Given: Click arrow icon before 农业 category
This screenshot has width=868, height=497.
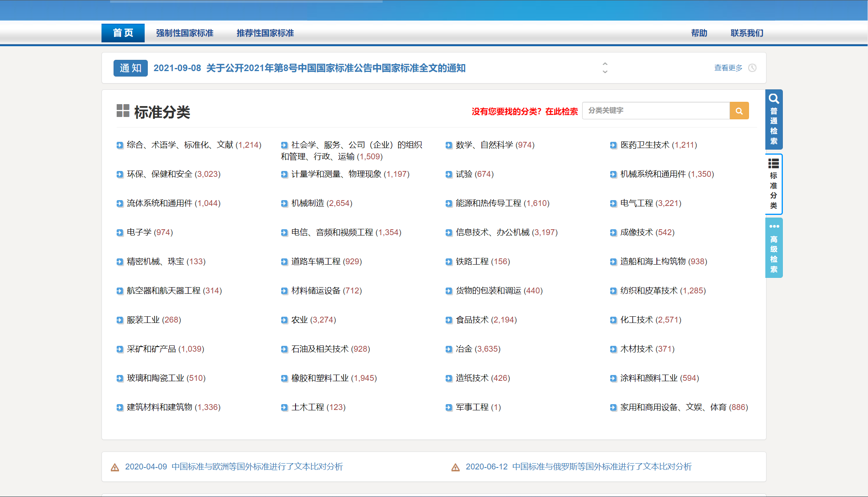Looking at the screenshot, I should pos(284,320).
